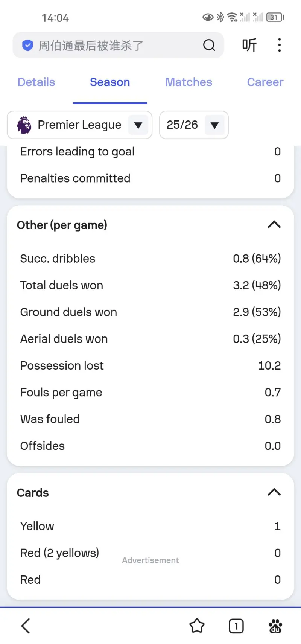Open the tabs counter icon
The height and width of the screenshot is (644, 301).
pos(236,626)
